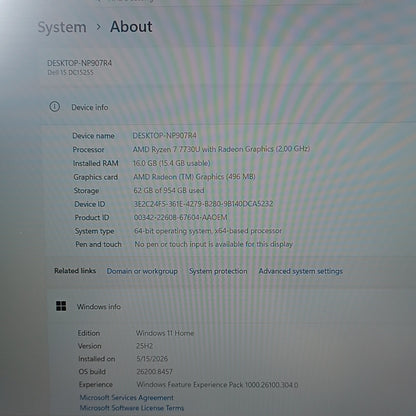The image size is (416, 416).
Task: Select the Version 25H2 value
Action: pyautogui.click(x=144, y=346)
